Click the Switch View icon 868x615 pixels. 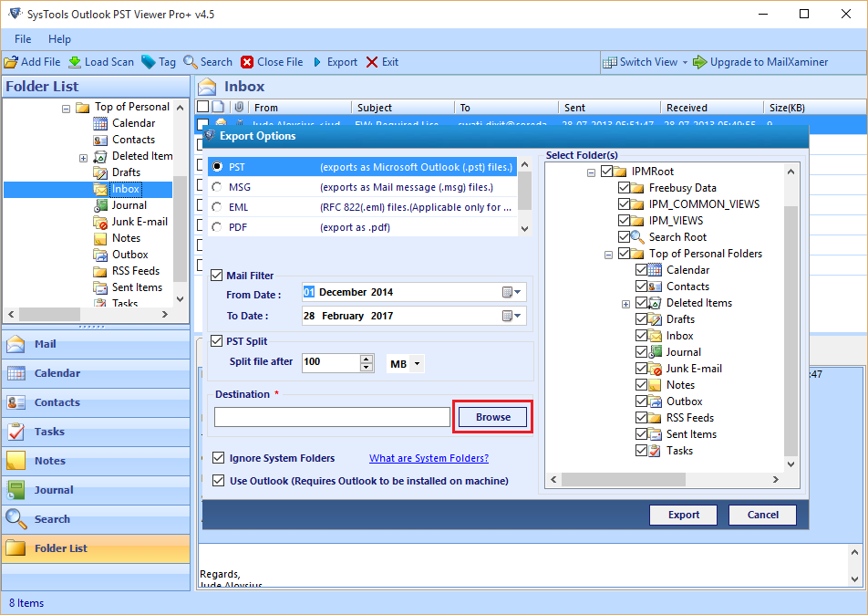pyautogui.click(x=610, y=62)
